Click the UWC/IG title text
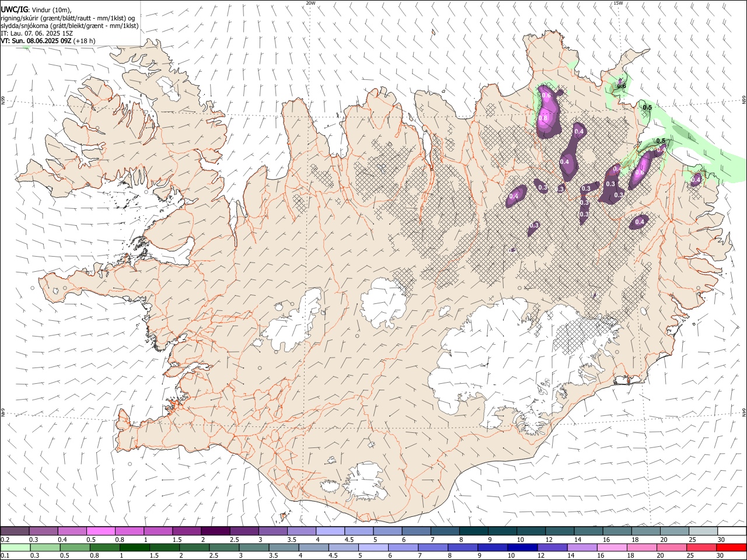Image resolution: width=747 pixels, height=560 pixels. tap(14, 9)
